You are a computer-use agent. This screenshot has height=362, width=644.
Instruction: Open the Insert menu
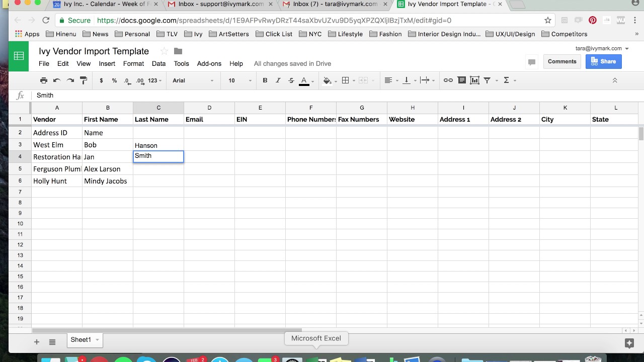[107, 64]
